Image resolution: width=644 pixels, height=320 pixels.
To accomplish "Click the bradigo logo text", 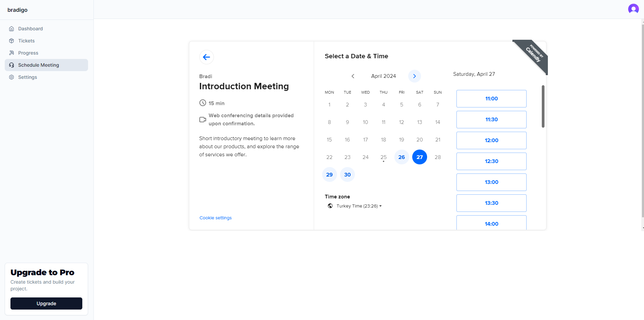I will tap(18, 10).
